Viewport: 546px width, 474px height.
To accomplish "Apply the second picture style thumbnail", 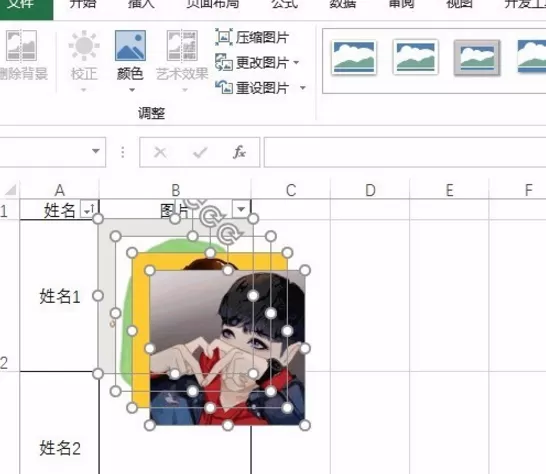I will tap(415, 57).
